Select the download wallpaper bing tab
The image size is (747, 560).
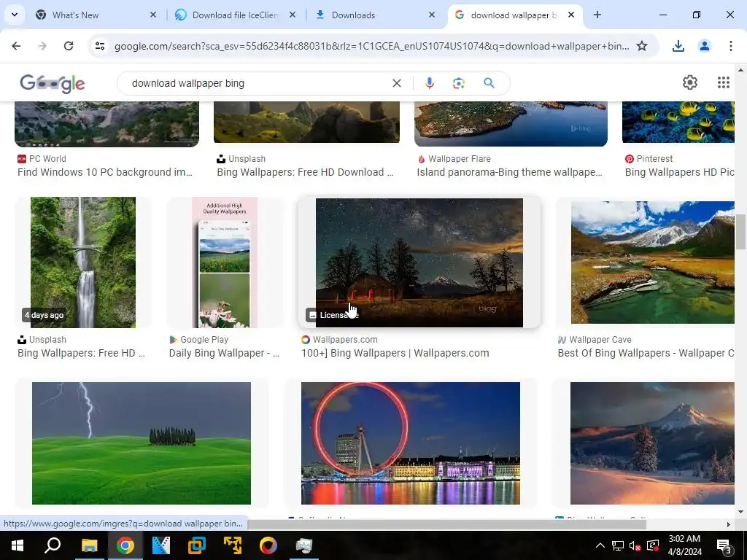(515, 15)
